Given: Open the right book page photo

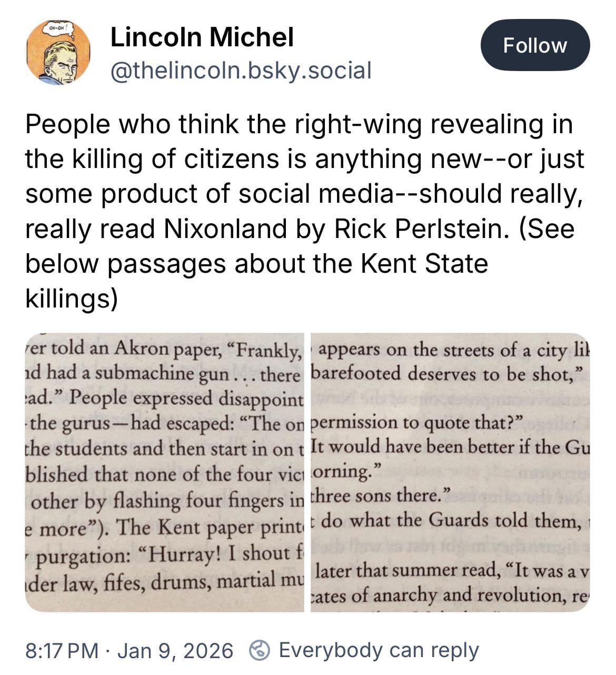Looking at the screenshot, I should tap(450, 472).
